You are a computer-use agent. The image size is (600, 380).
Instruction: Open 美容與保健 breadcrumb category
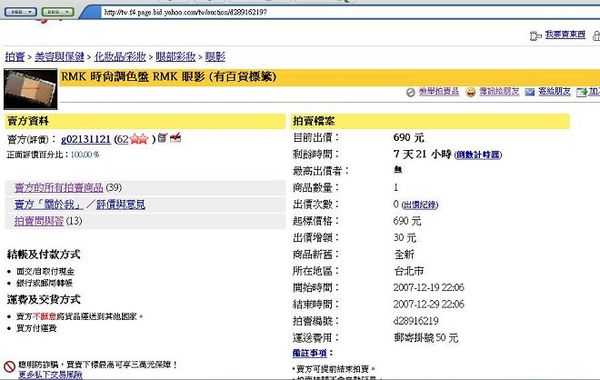(59, 57)
